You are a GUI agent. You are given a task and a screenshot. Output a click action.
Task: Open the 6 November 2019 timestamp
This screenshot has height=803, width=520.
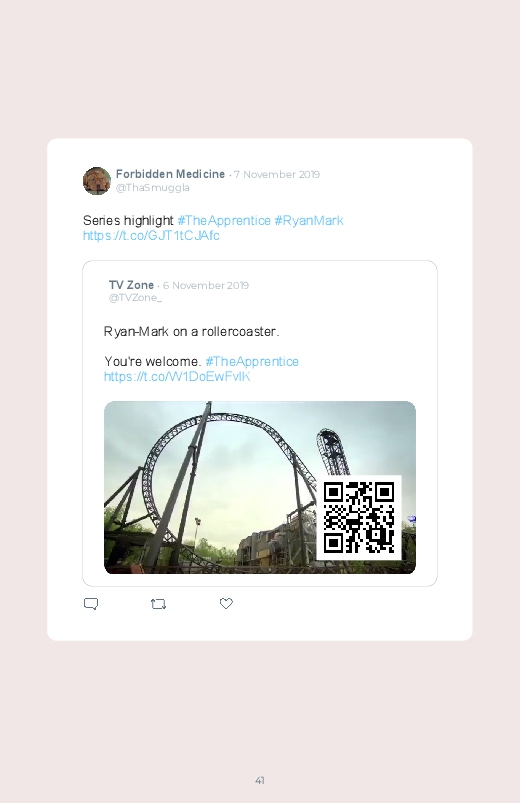[x=205, y=285]
